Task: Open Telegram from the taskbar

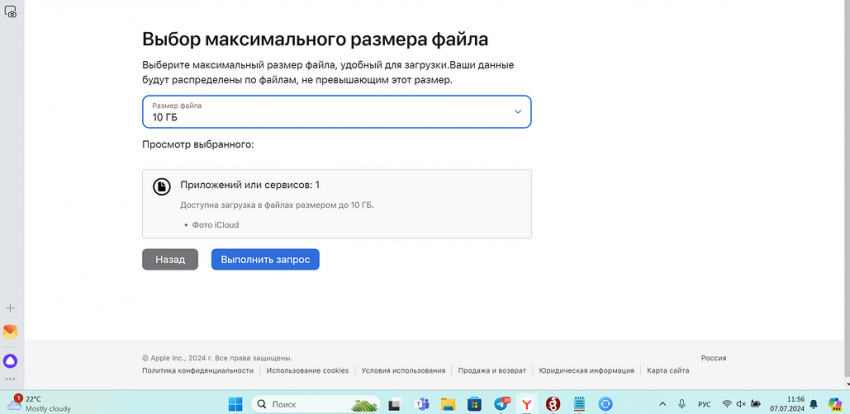Action: (x=501, y=404)
